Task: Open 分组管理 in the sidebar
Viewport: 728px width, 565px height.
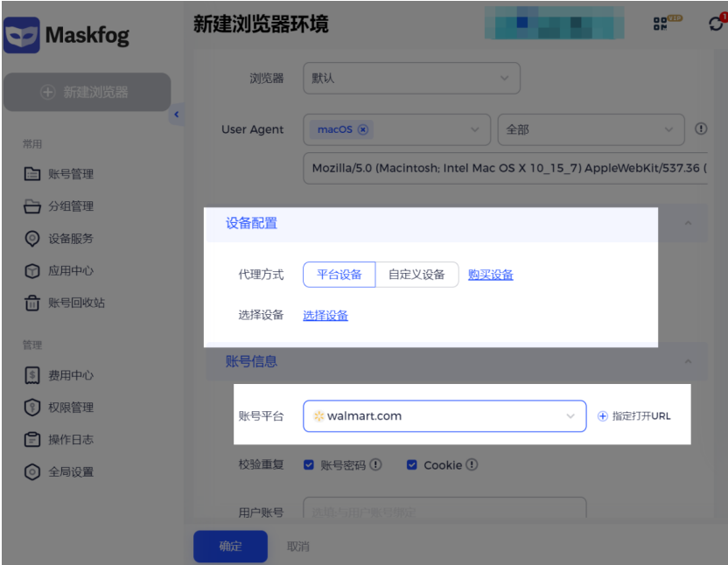Action: (71, 206)
